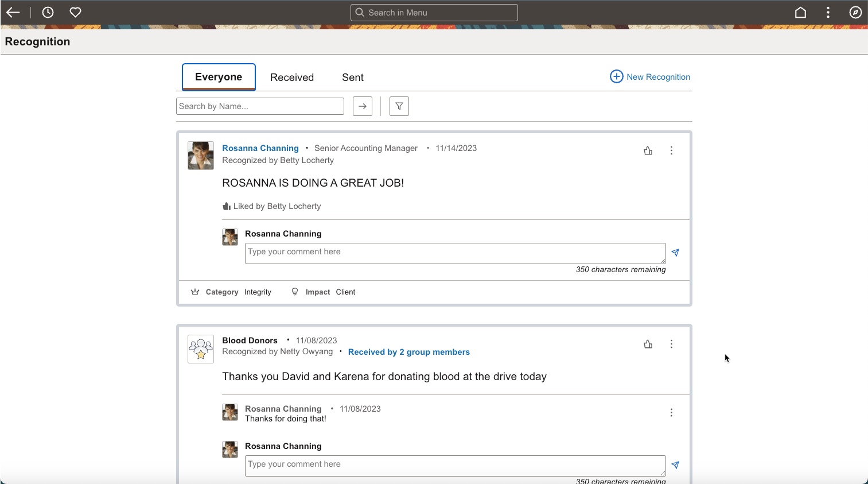This screenshot has height=484, width=868.
Task: Open more options for Blood Donors recognition
Action: click(671, 344)
